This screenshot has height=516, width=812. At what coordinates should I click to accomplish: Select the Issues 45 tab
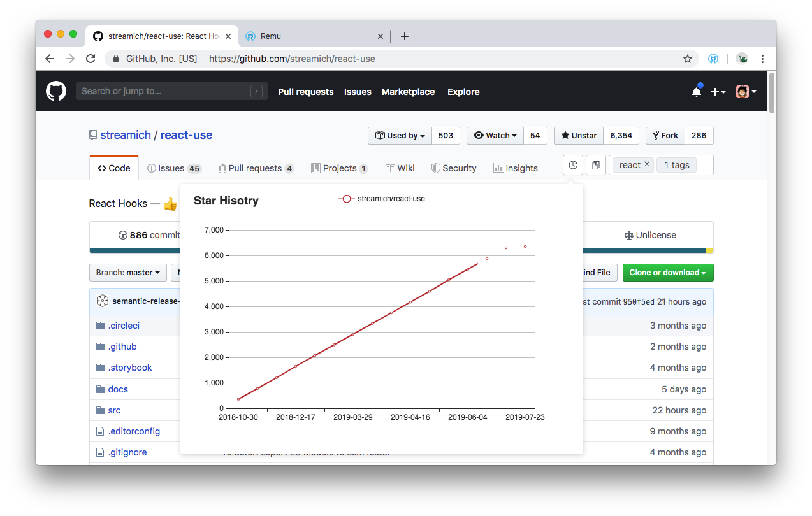pos(174,168)
